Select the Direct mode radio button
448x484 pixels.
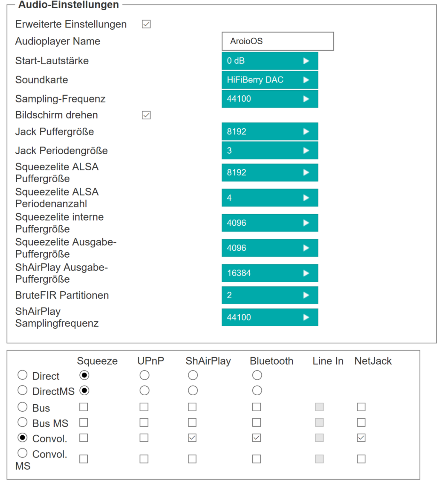[x=22, y=375]
